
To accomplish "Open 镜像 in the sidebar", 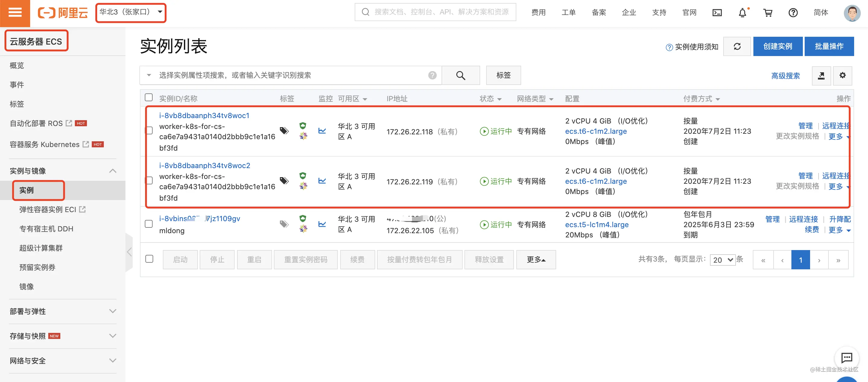I will (26, 287).
